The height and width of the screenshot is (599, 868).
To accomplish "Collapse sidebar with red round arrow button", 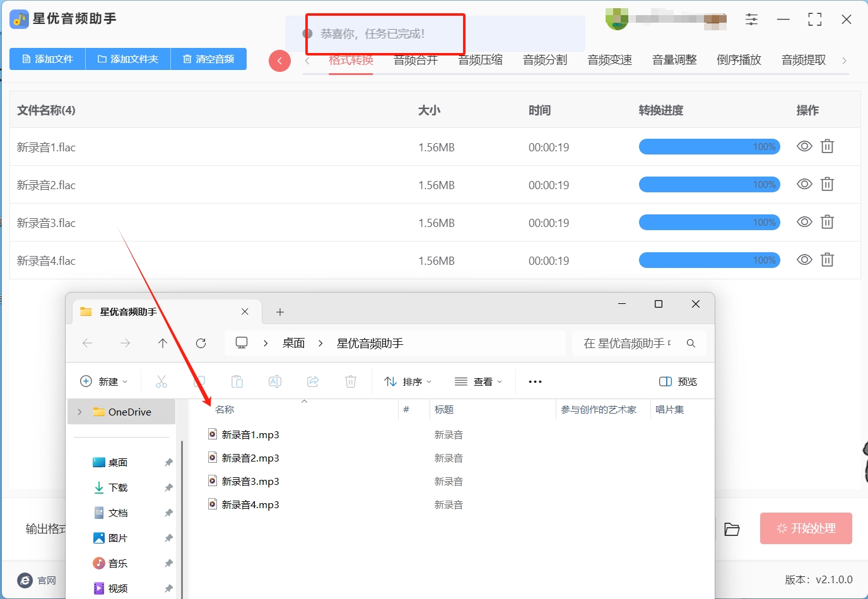I will pyautogui.click(x=279, y=61).
